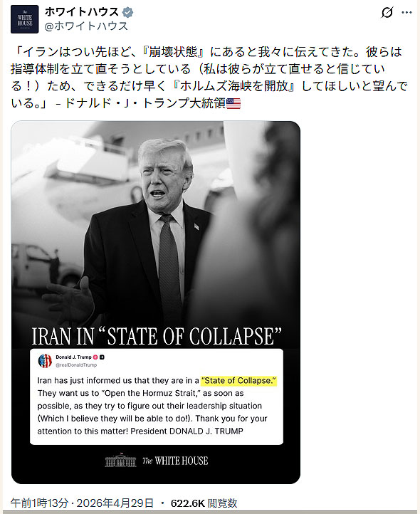Open the three-dots more options menu
The height and width of the screenshot is (514, 420).
point(406,13)
